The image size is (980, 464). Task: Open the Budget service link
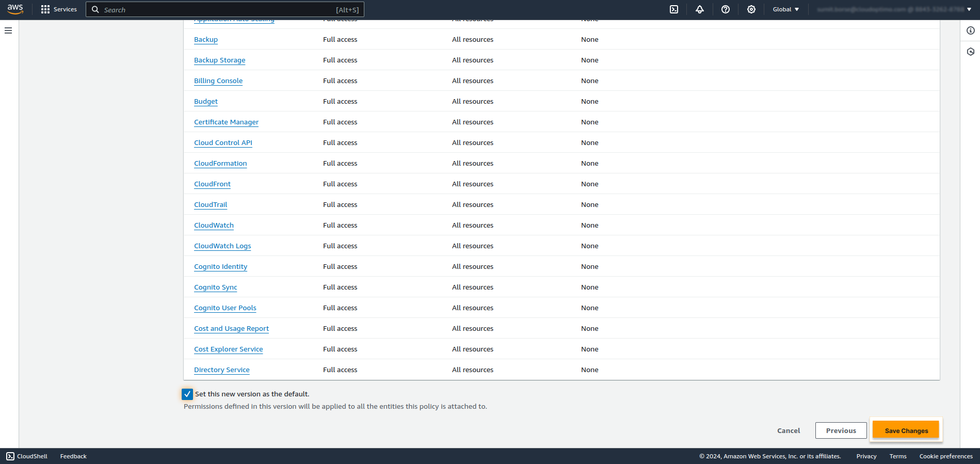206,101
